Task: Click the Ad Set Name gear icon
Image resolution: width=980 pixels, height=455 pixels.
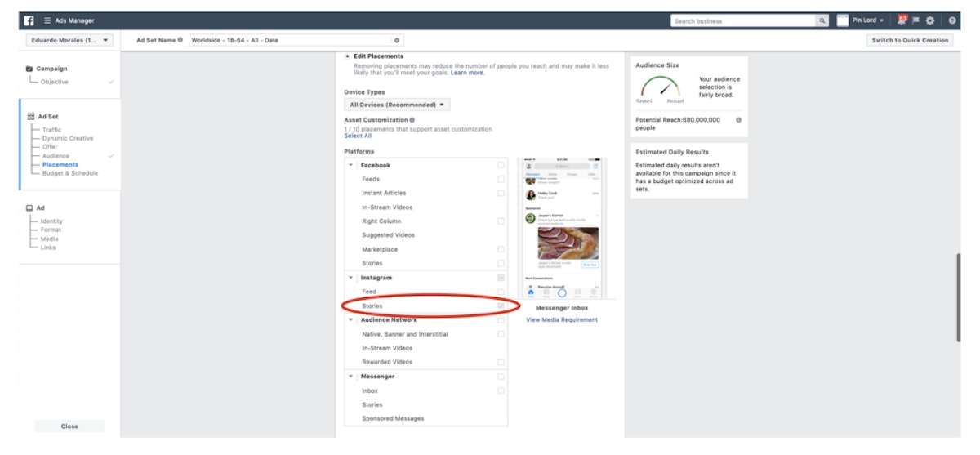Action: pos(397,40)
